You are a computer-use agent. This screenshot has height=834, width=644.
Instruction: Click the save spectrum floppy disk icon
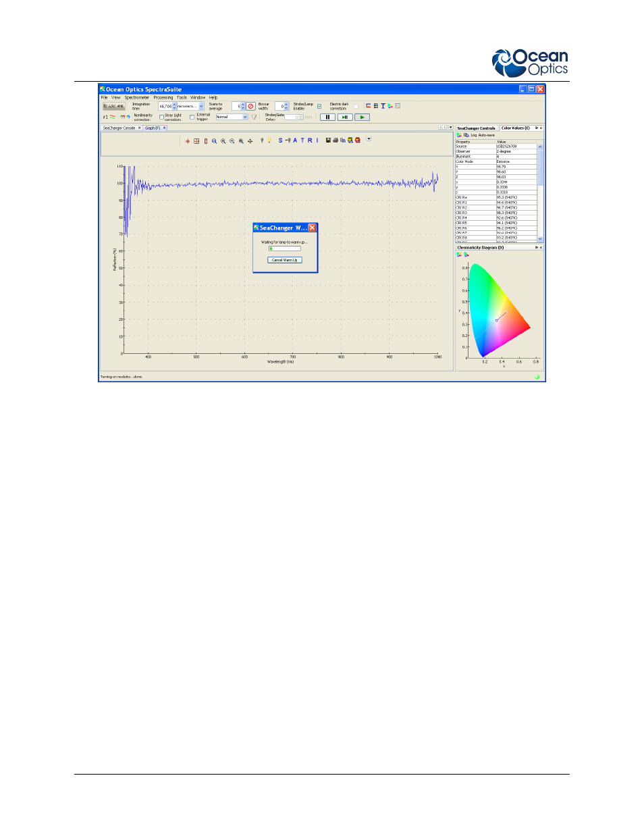tap(328, 140)
